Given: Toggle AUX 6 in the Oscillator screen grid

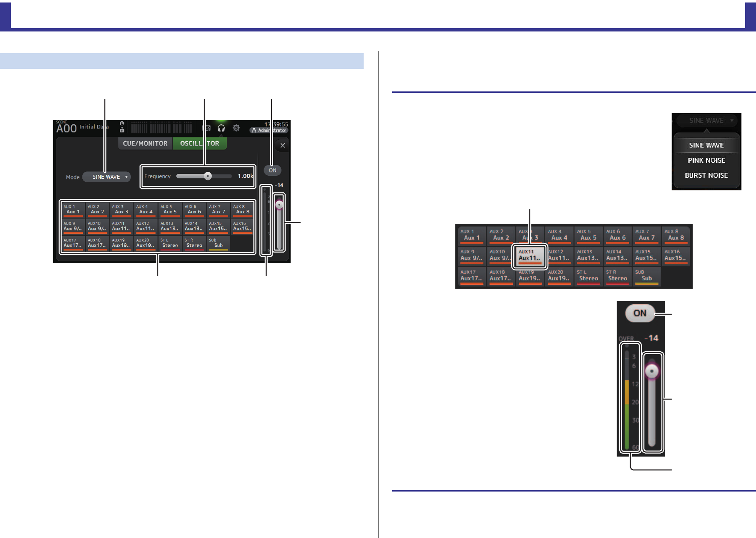Looking at the screenshot, I should (194, 210).
